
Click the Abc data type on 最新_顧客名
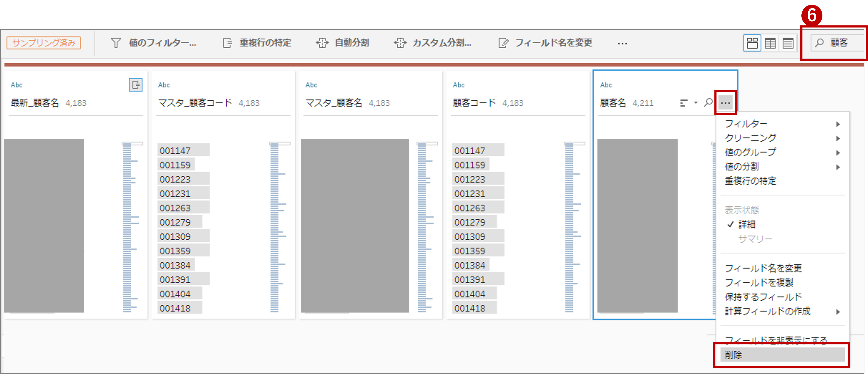[x=16, y=85]
